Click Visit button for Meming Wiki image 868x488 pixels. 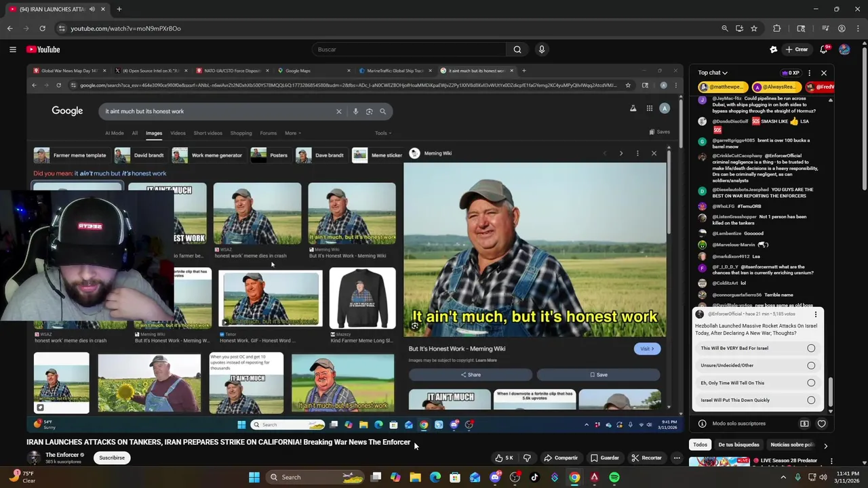[x=647, y=348]
